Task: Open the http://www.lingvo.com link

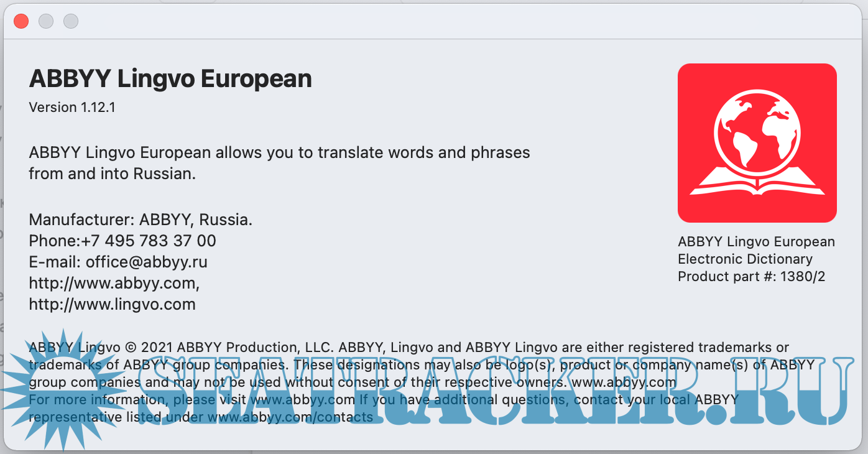Action: point(112,304)
